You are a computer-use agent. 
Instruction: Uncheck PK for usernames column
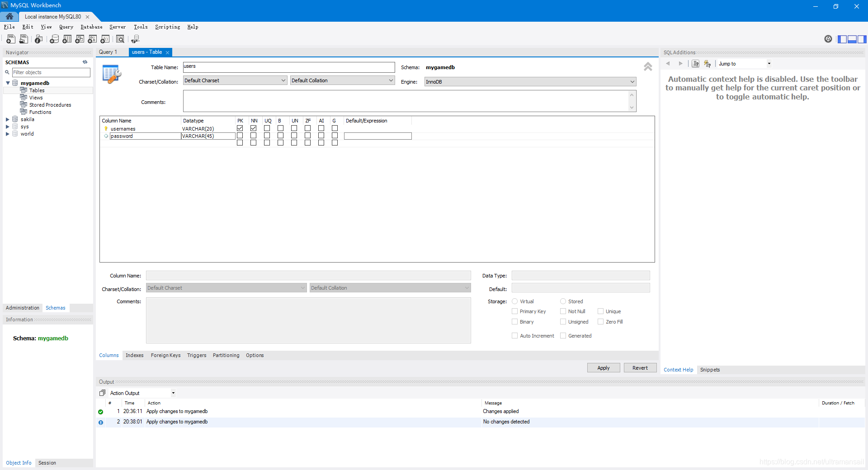240,128
